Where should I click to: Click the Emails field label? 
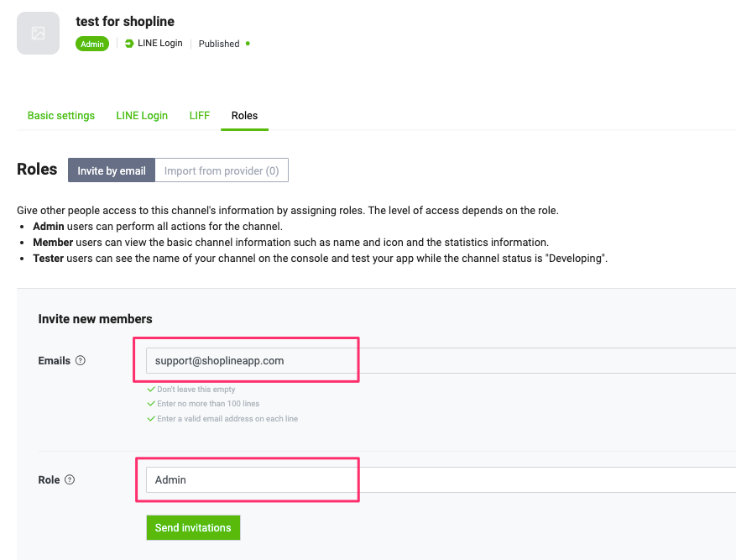click(55, 360)
